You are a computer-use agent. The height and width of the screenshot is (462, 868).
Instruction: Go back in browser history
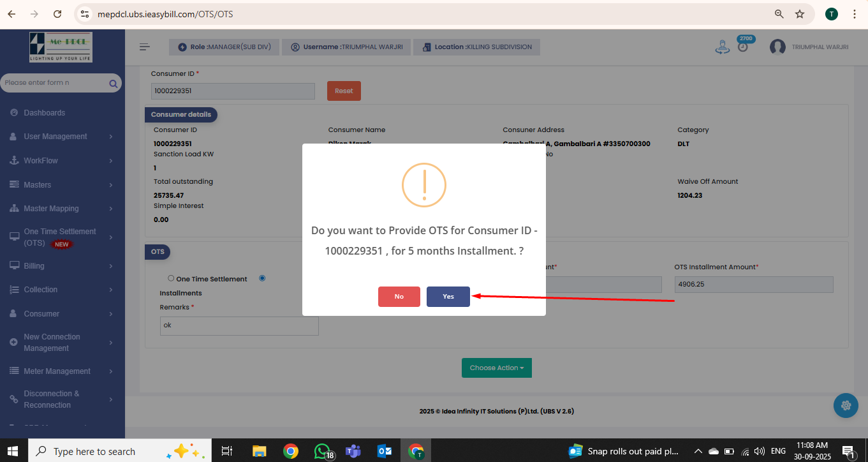(x=11, y=14)
